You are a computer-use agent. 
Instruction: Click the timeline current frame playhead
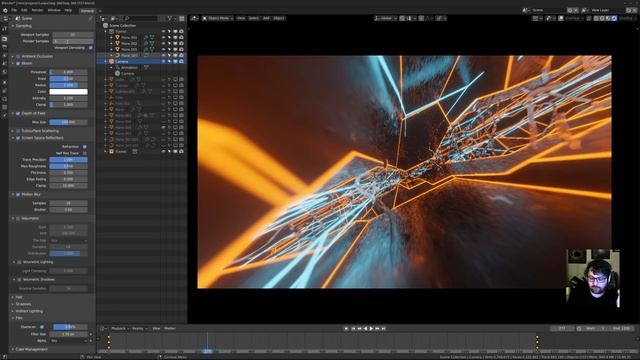point(207,351)
